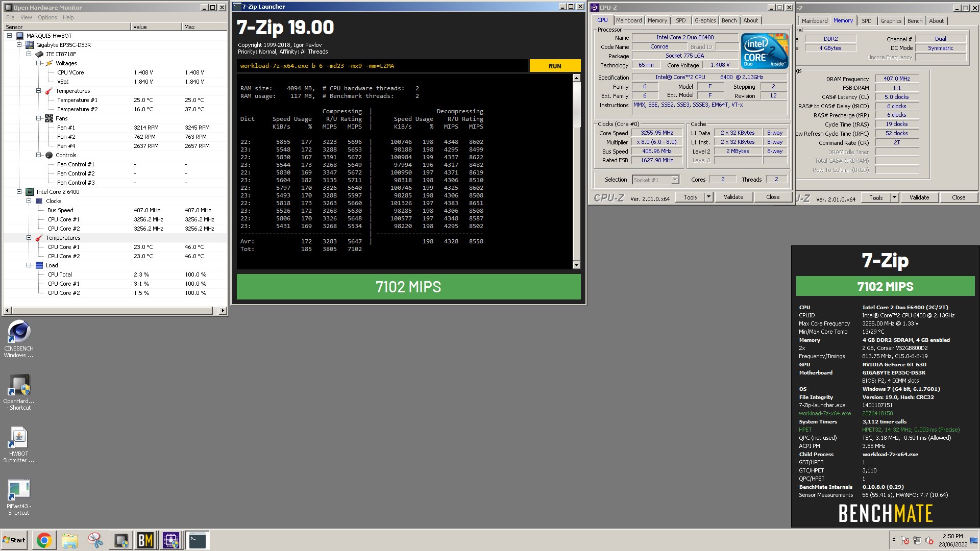The image size is (980, 551).
Task: Click the Max column header
Action: 204,27
